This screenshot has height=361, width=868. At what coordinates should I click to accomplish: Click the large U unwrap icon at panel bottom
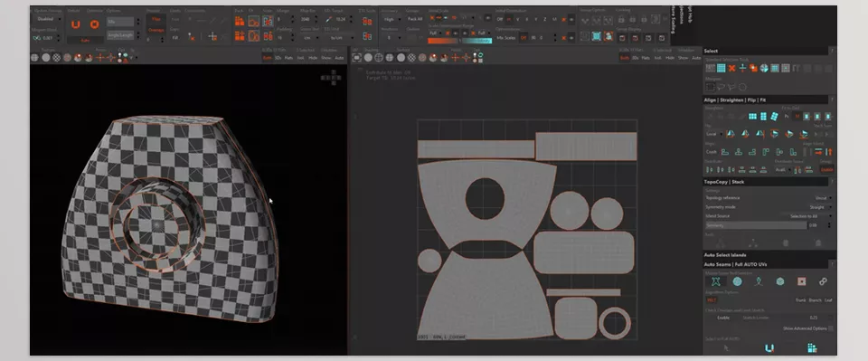click(769, 348)
